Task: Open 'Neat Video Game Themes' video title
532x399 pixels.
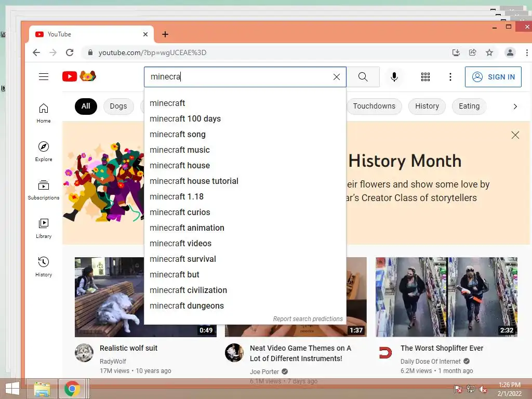Action: (300, 353)
